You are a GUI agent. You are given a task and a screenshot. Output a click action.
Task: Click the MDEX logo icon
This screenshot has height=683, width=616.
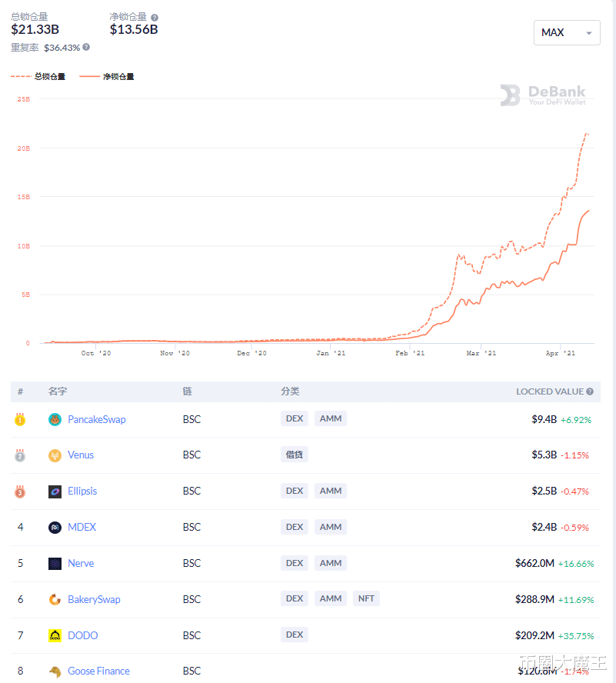pos(55,528)
